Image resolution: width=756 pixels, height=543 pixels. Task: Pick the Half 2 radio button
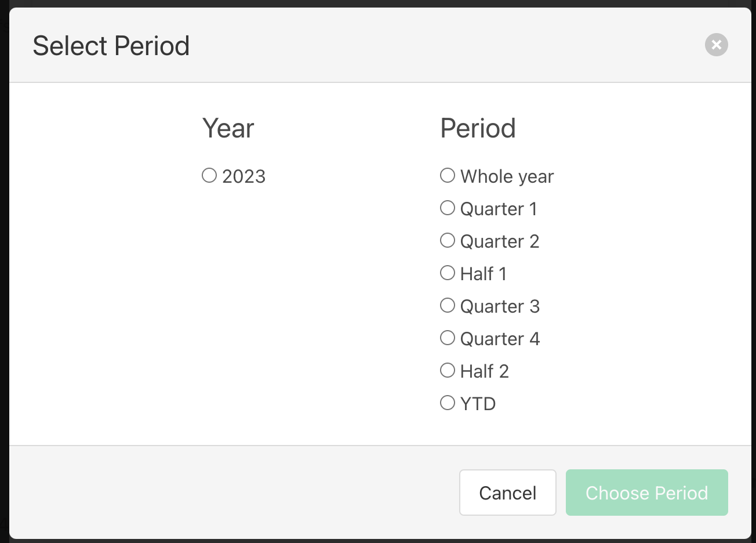448,370
